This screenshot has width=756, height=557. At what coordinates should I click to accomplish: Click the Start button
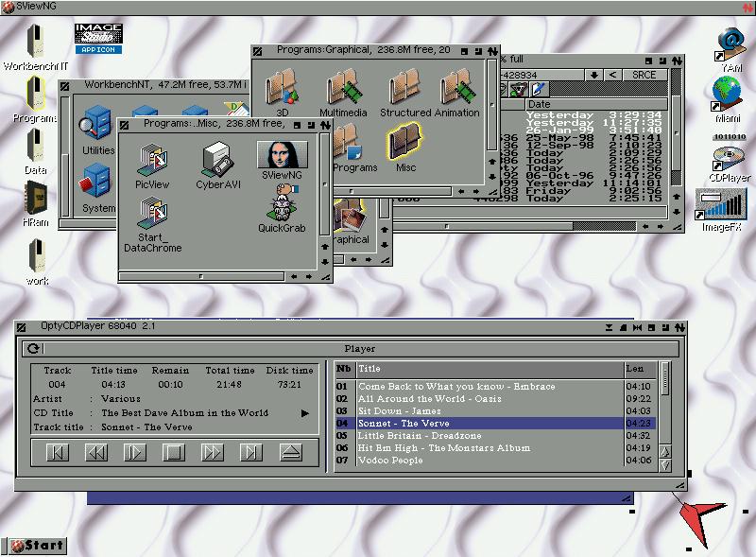click(x=36, y=546)
